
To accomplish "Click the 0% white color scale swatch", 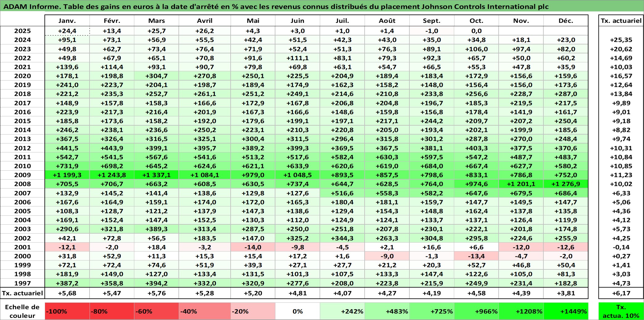I will pyautogui.click(x=298, y=311).
